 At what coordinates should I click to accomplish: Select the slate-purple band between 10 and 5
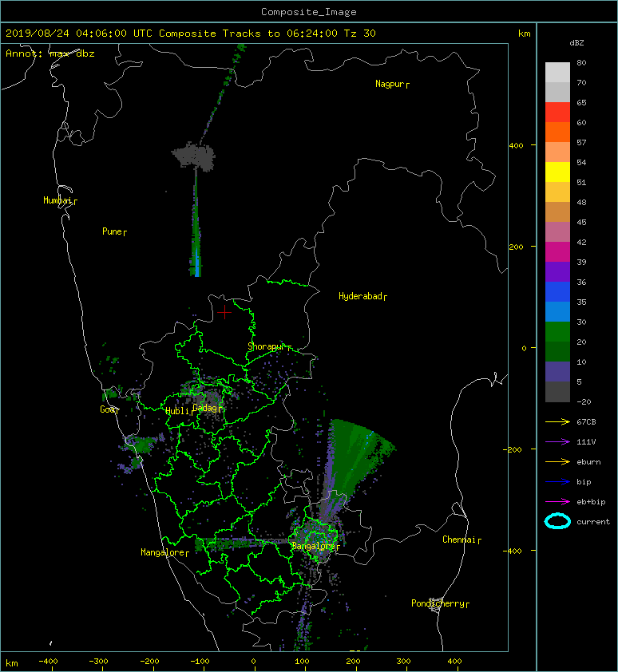click(557, 372)
